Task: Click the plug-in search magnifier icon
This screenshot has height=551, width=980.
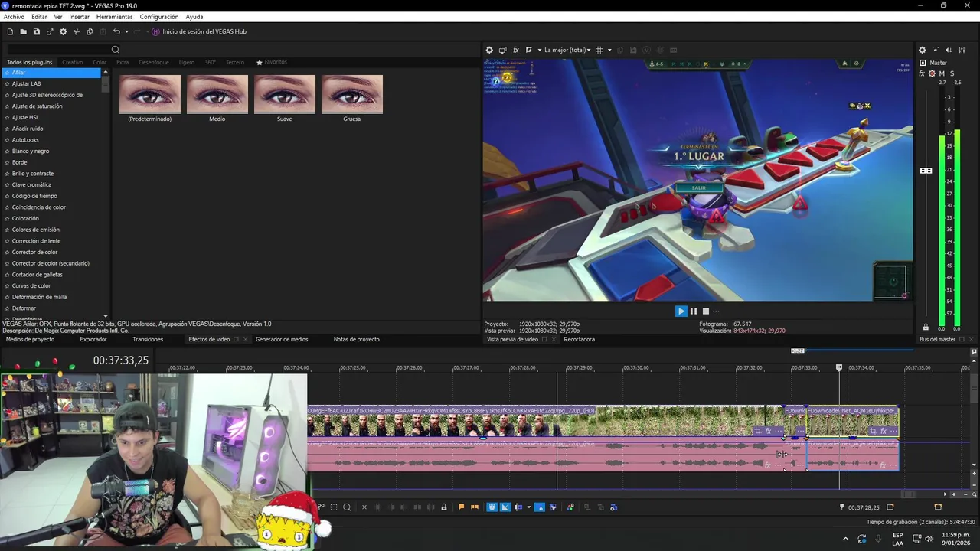Action: click(x=115, y=50)
